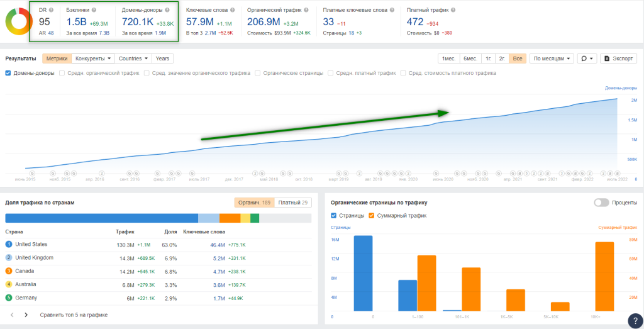Select the Years tab
The height and width of the screenshot is (329, 644).
click(162, 59)
